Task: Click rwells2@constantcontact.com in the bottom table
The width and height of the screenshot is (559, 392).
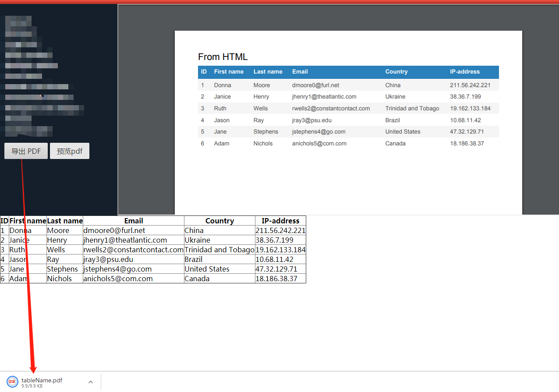Action: coord(133,250)
